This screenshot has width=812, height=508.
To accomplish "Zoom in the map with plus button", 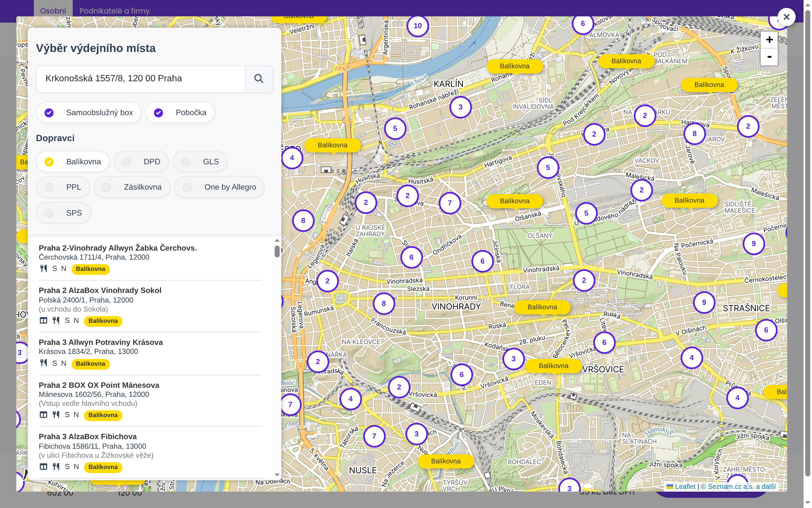I will [x=769, y=40].
